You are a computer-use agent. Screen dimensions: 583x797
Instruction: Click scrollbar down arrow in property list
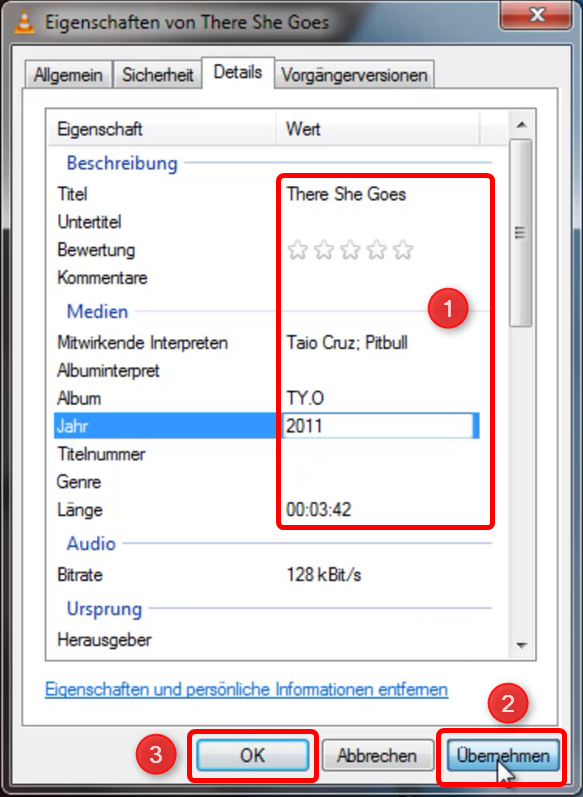[521, 646]
